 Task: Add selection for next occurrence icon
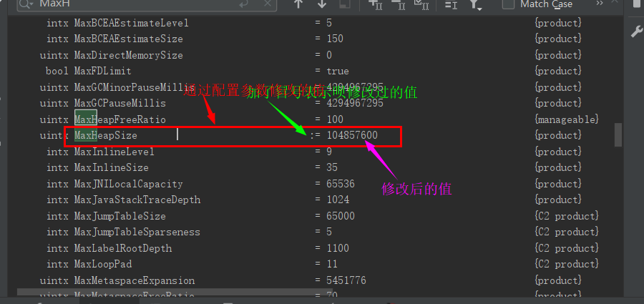click(376, 4)
